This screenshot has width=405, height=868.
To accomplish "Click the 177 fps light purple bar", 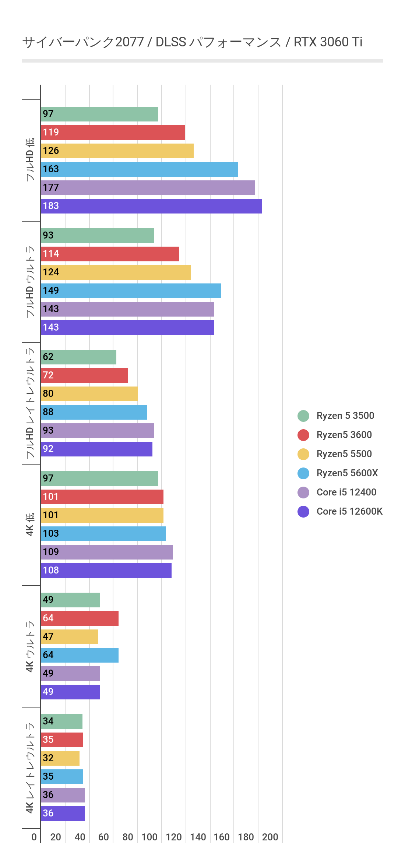I will coord(148,188).
